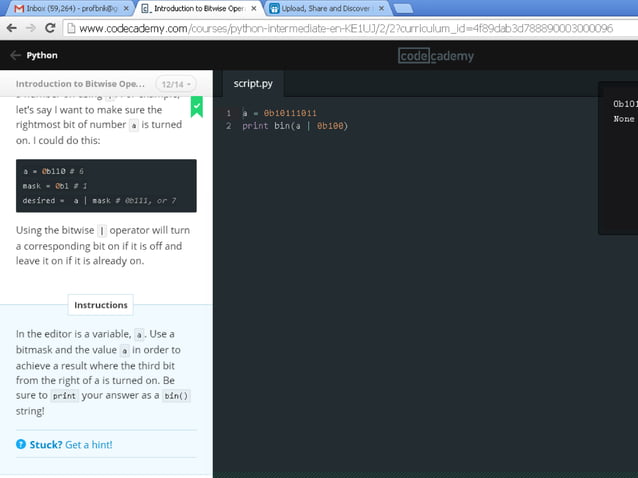Click the bin() keyword in the instructions
The width and height of the screenshot is (638, 478).
click(x=176, y=396)
